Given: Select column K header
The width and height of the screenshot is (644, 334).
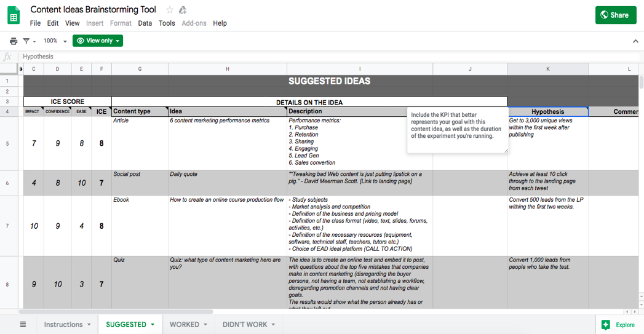Looking at the screenshot, I should tap(547, 69).
